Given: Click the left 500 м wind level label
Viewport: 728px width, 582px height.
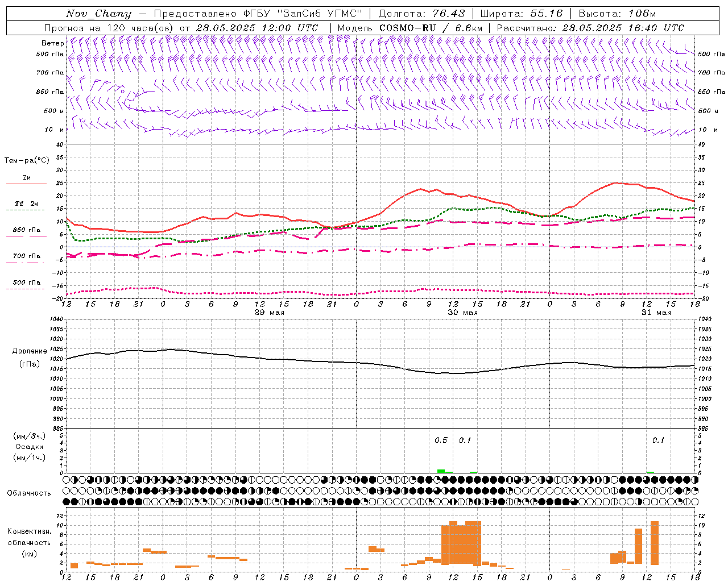Looking at the screenshot, I should point(54,111).
